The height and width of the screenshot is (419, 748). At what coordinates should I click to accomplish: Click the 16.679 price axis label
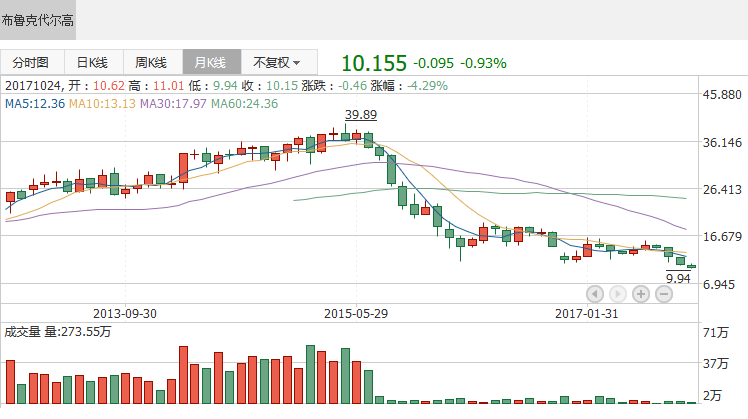tap(722, 237)
